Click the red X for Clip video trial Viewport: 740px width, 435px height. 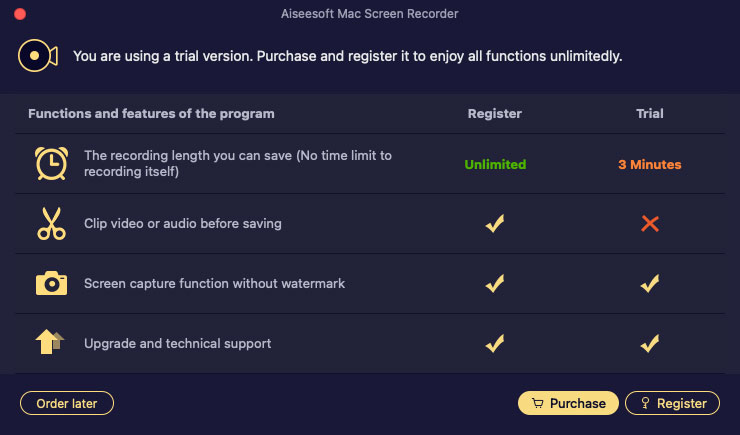point(650,224)
